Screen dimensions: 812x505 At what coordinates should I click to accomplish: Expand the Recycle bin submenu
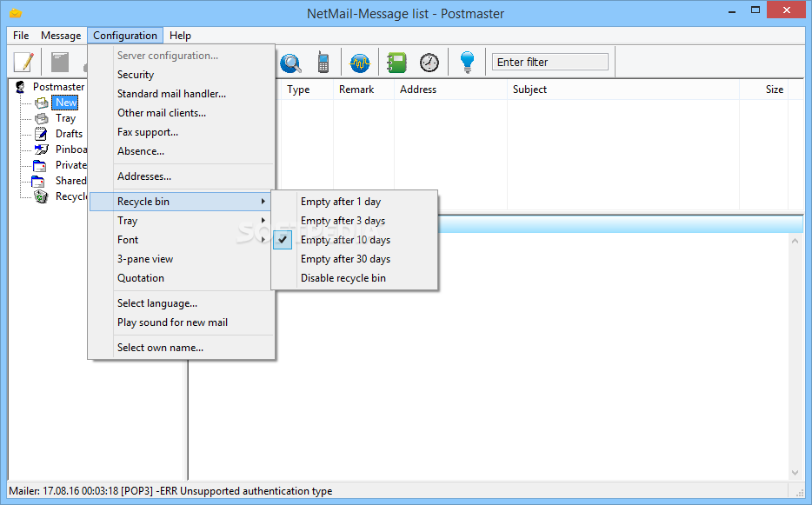point(181,202)
